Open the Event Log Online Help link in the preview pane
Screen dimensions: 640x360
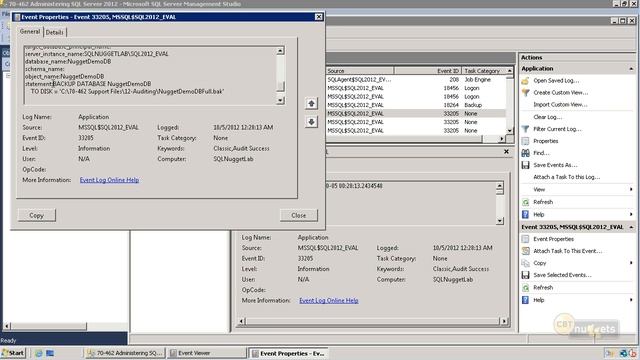click(x=329, y=300)
